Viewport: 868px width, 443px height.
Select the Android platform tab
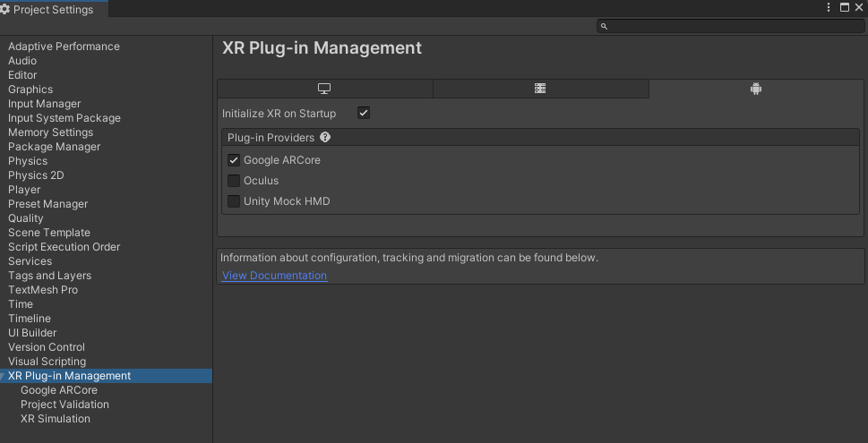click(x=756, y=89)
